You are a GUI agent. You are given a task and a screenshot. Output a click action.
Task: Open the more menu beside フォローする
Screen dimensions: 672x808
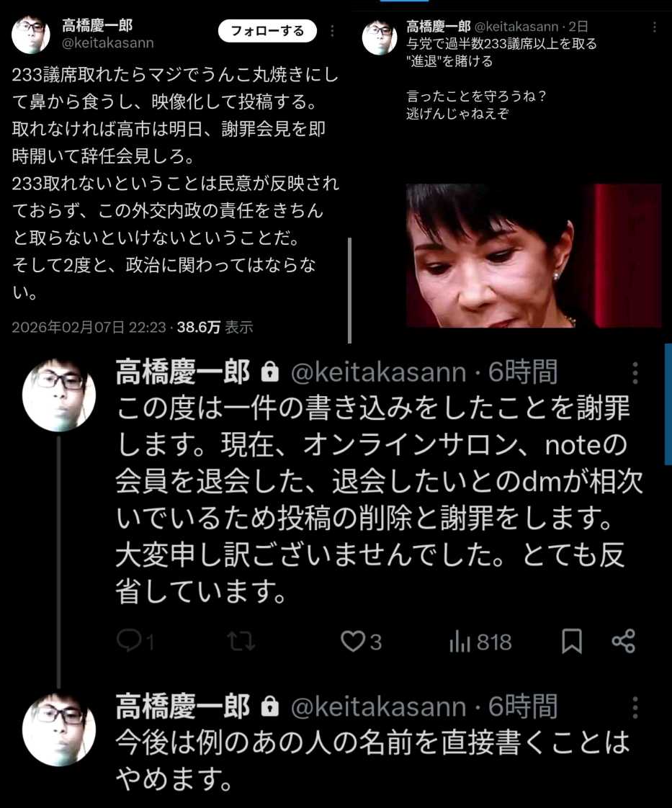pyautogui.click(x=332, y=31)
